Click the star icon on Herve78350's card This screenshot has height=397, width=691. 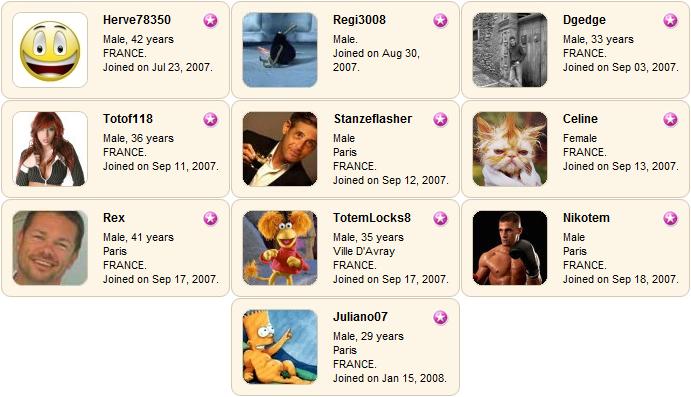[x=210, y=20]
